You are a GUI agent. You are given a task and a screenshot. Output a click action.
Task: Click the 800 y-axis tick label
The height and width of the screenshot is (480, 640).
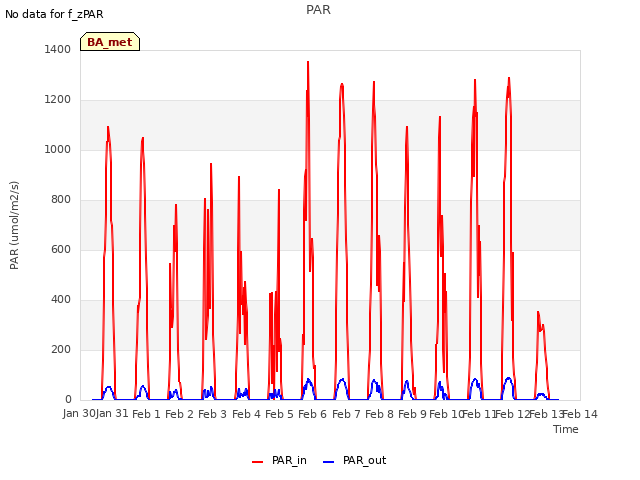(x=61, y=200)
